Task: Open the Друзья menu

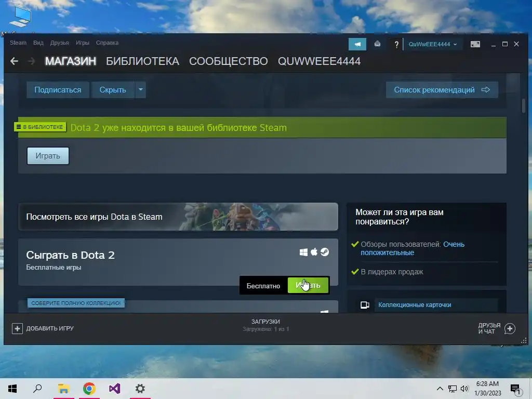Action: pos(59,43)
